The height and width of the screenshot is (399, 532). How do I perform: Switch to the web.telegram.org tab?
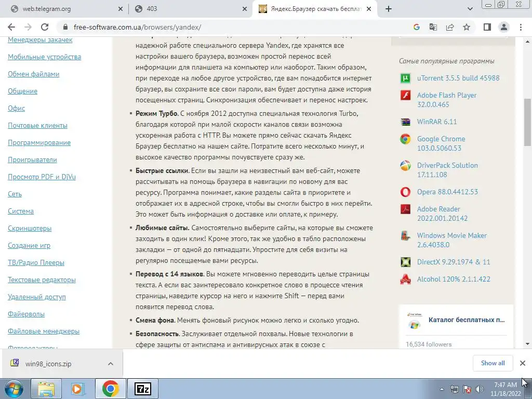point(64,9)
